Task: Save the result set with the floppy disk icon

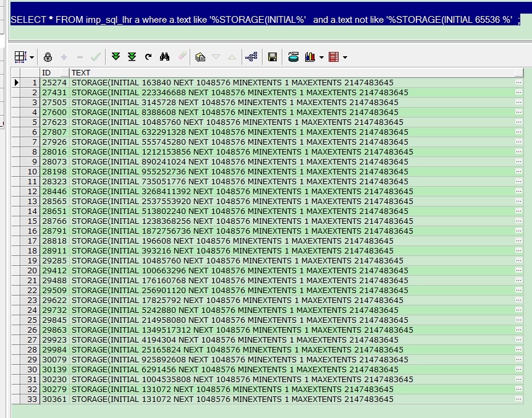Action: pyautogui.click(x=272, y=57)
